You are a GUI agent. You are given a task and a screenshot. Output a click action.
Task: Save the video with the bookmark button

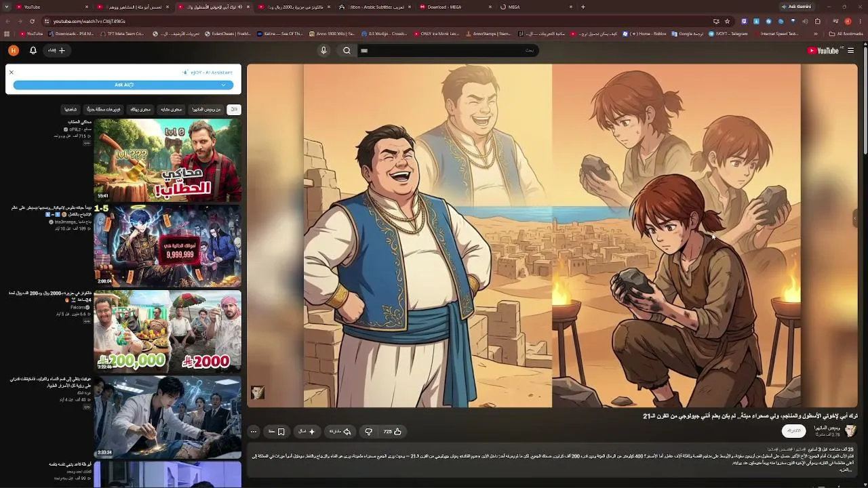[277, 431]
